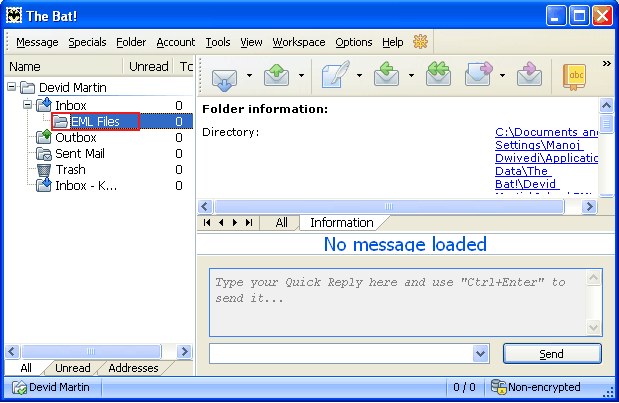The image size is (619, 403).
Task: Click the "No message loaded" text
Action: tap(405, 244)
